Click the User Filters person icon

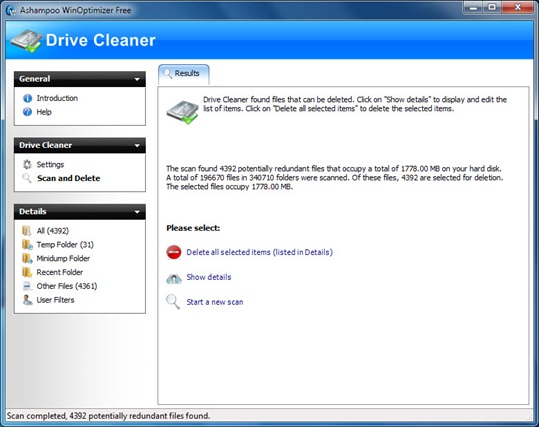coord(28,300)
